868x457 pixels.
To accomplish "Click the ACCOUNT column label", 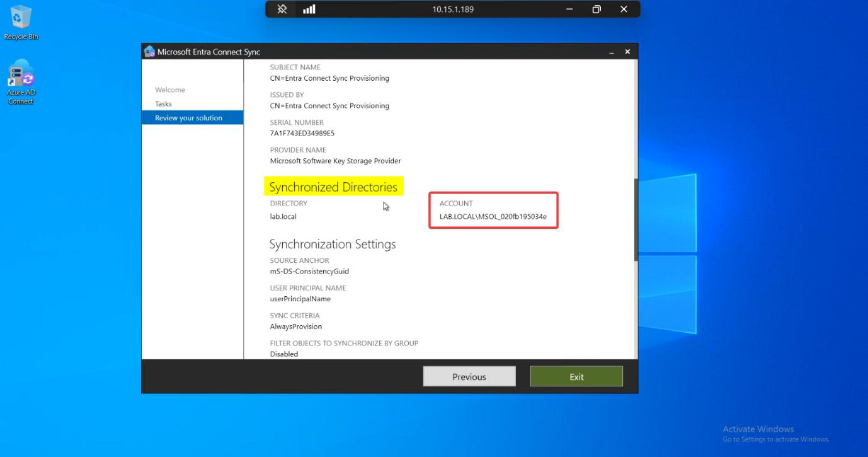I will [x=456, y=204].
